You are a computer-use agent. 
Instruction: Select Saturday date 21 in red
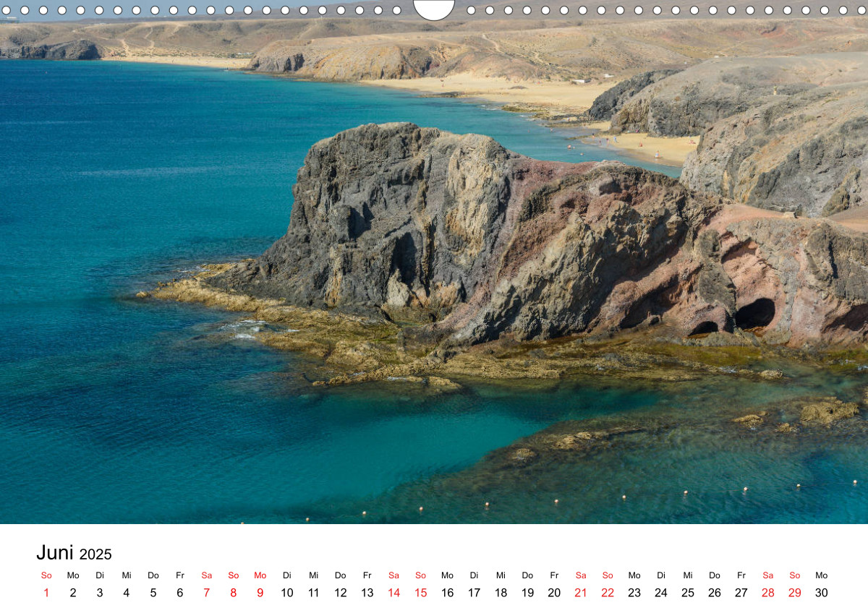[x=581, y=593]
